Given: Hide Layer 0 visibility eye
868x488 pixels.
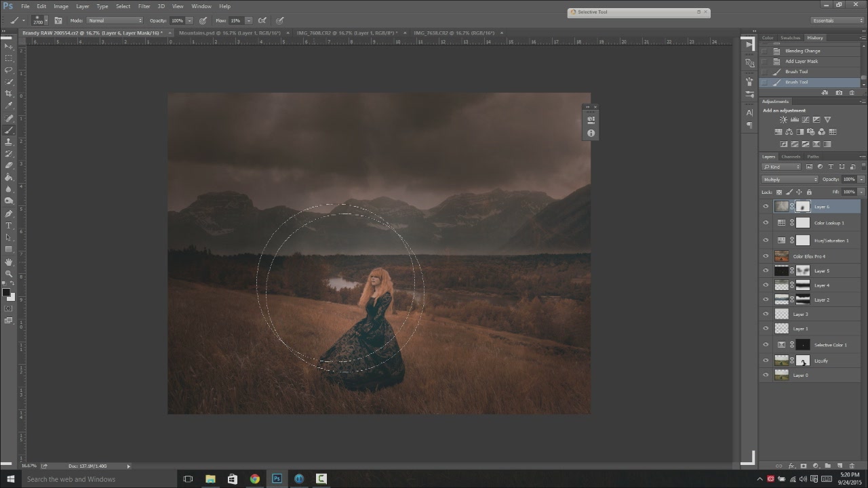Looking at the screenshot, I should (766, 375).
